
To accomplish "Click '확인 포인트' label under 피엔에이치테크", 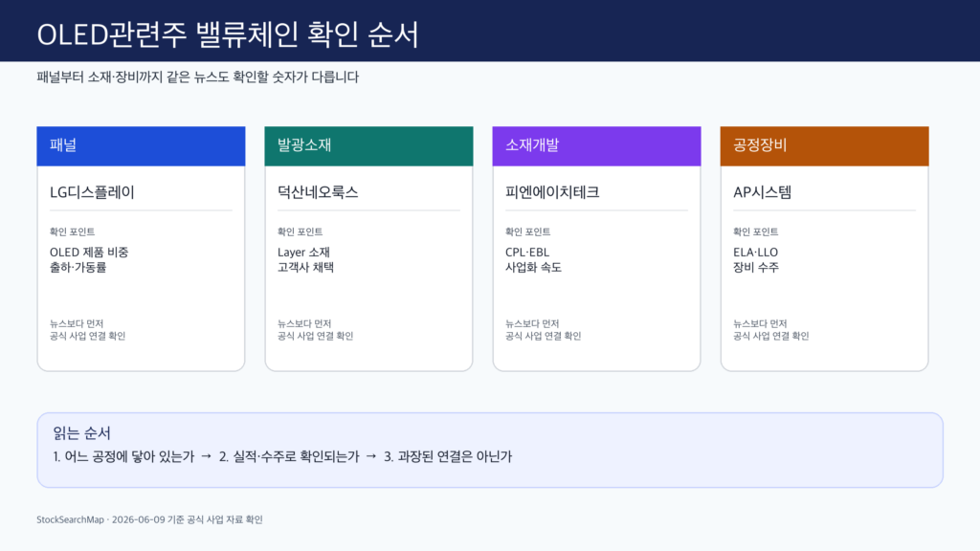I will pos(527,231).
